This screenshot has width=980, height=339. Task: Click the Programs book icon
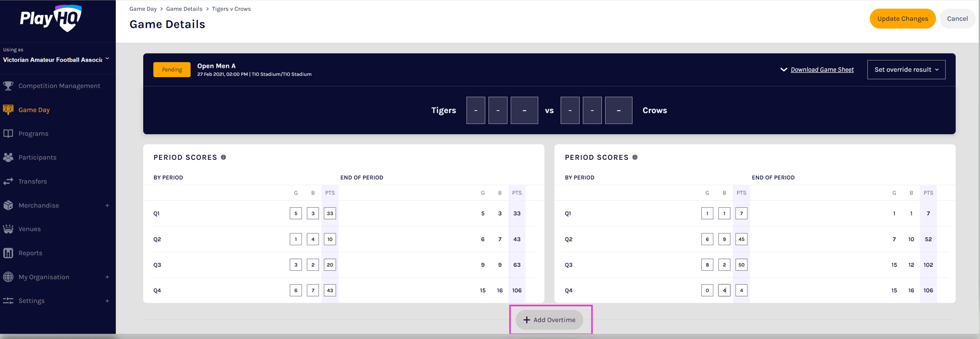[8, 133]
